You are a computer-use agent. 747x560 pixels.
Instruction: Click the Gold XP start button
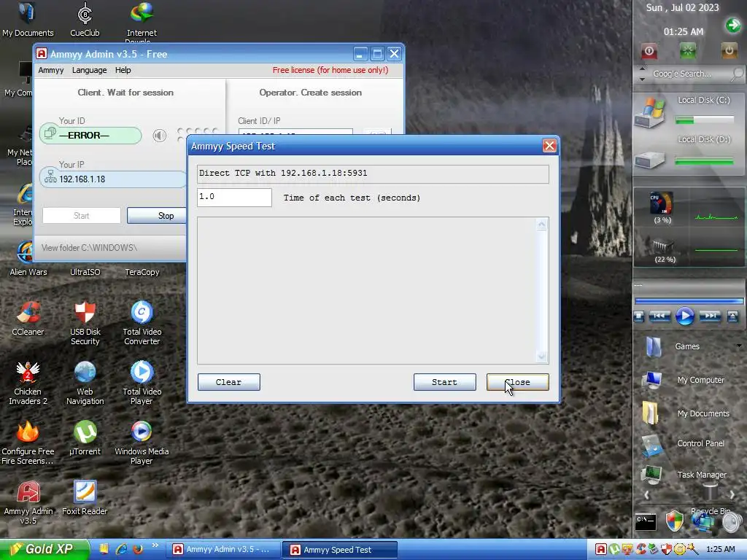44,549
